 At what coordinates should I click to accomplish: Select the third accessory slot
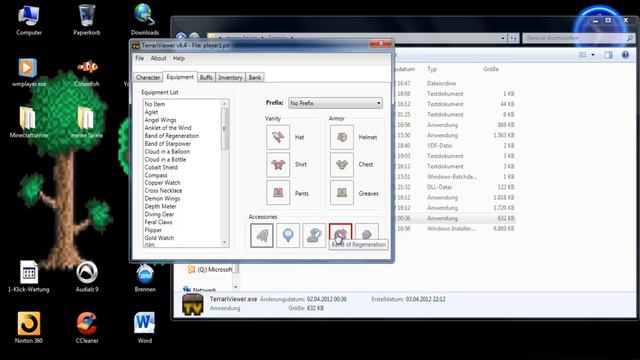pyautogui.click(x=314, y=236)
